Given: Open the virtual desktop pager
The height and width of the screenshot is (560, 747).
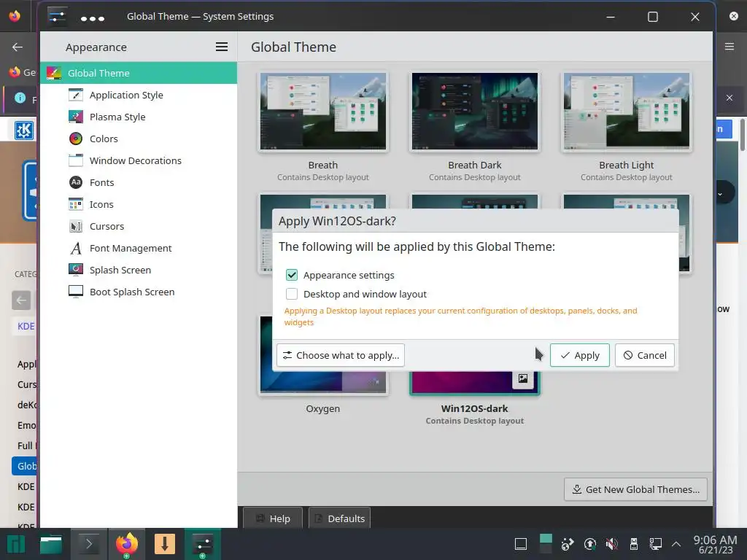Looking at the screenshot, I should (546, 544).
